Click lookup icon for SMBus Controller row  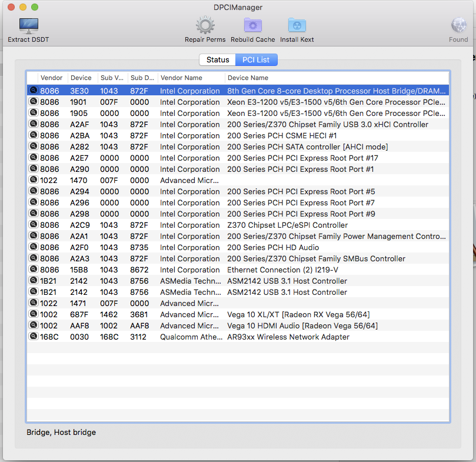coord(33,258)
